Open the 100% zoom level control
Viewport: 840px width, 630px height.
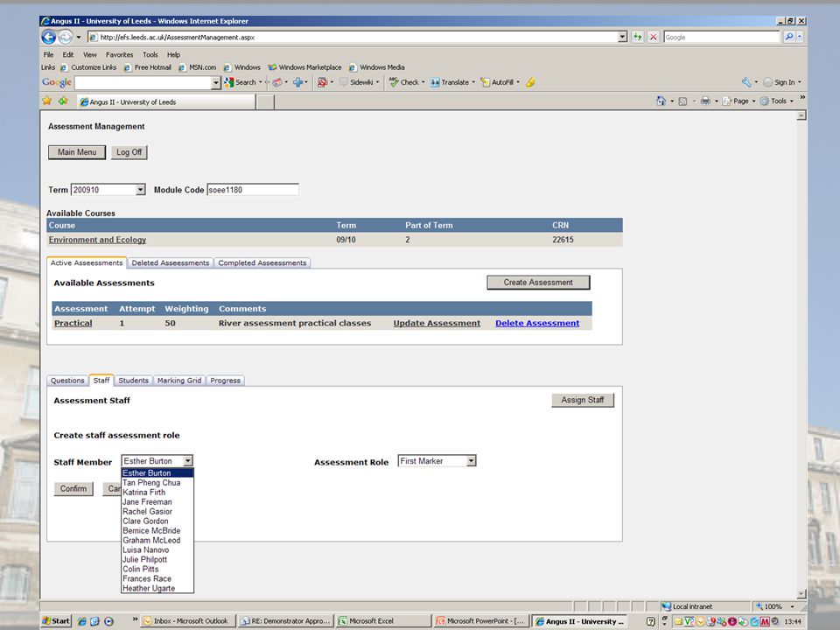[774, 606]
